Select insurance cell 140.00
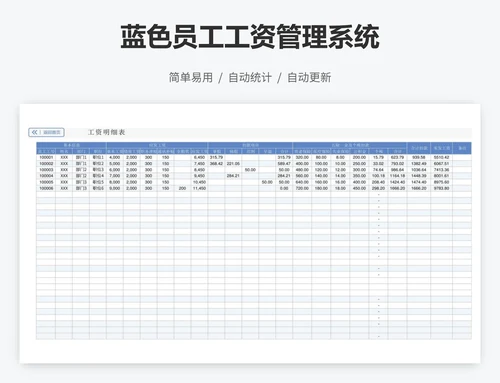 [x=321, y=176]
